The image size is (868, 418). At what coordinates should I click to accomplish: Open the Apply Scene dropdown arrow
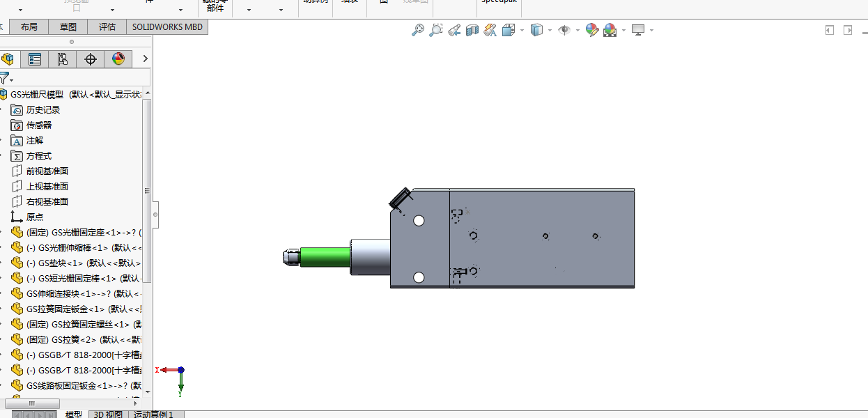pyautogui.click(x=623, y=31)
